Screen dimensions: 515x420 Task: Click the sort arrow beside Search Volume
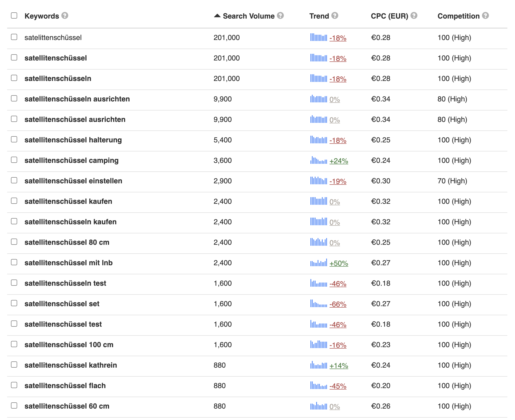click(x=217, y=16)
